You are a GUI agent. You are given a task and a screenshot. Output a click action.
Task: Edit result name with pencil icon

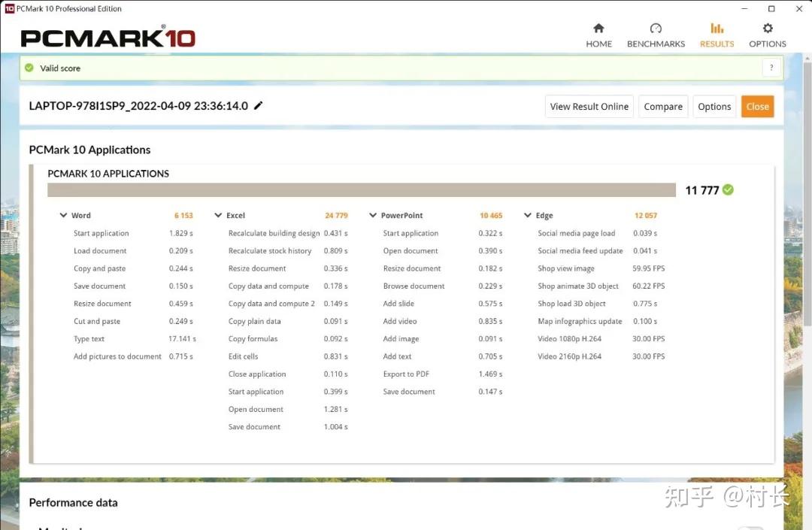pos(259,105)
